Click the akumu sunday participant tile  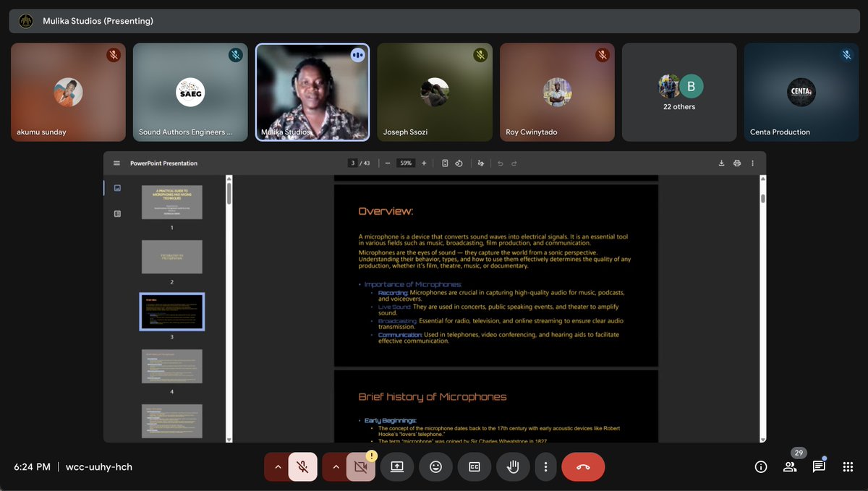coord(68,92)
